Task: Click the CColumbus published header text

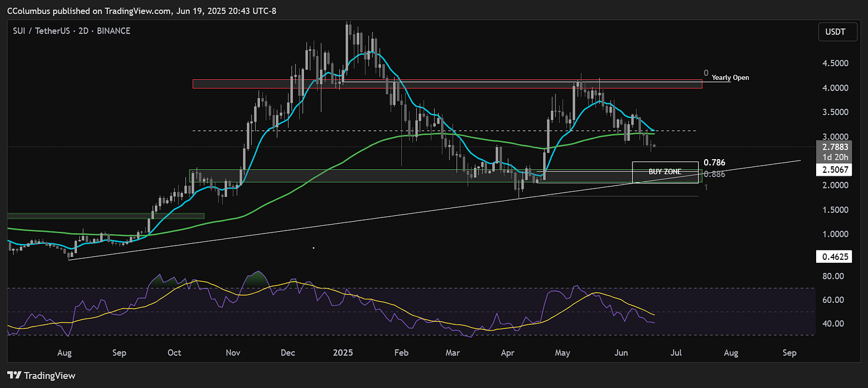Action: tap(141, 11)
